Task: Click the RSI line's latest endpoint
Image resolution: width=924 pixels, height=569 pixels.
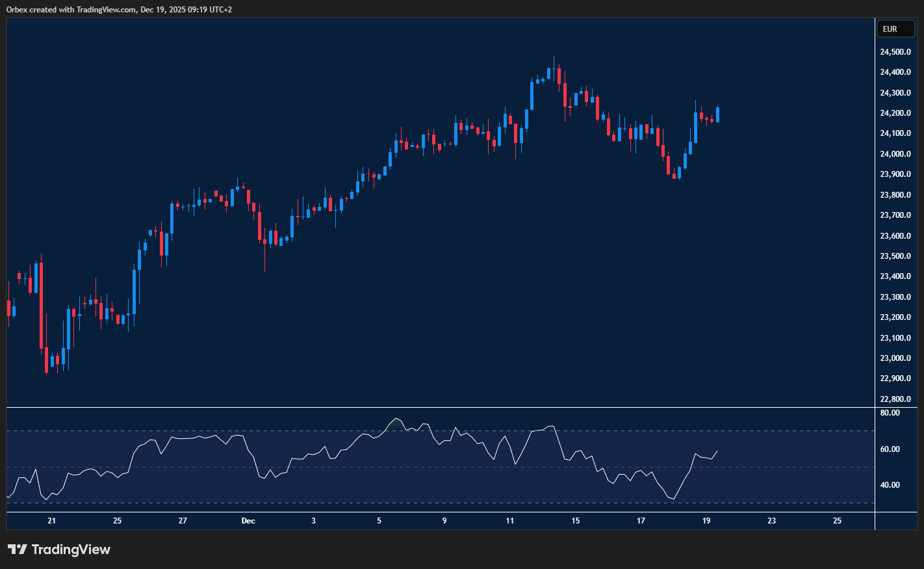Action: 717,451
